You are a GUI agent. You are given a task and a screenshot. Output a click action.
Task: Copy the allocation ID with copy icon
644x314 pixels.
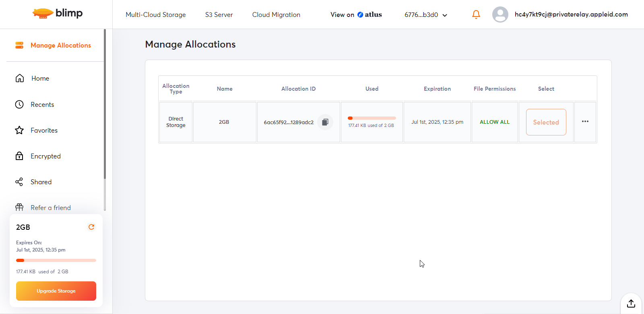[325, 122]
